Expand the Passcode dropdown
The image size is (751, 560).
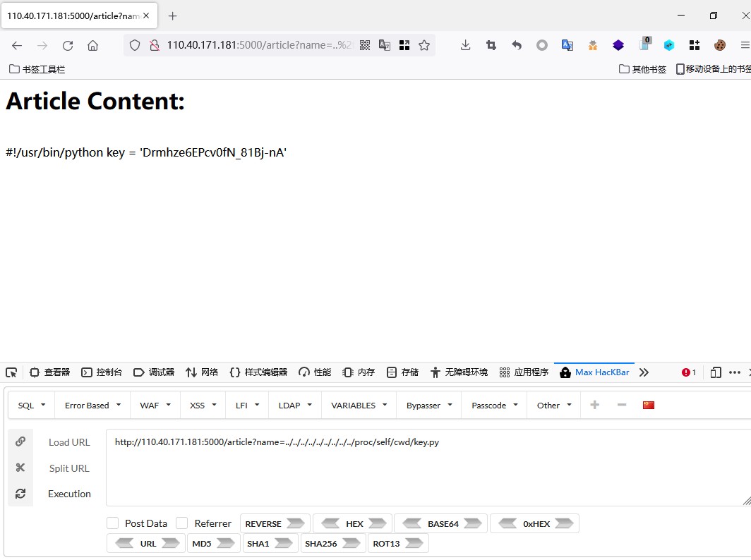[x=494, y=406]
